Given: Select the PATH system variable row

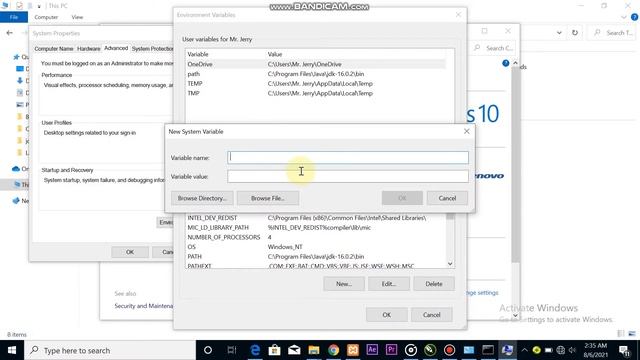Looking at the screenshot, I should (315, 257).
